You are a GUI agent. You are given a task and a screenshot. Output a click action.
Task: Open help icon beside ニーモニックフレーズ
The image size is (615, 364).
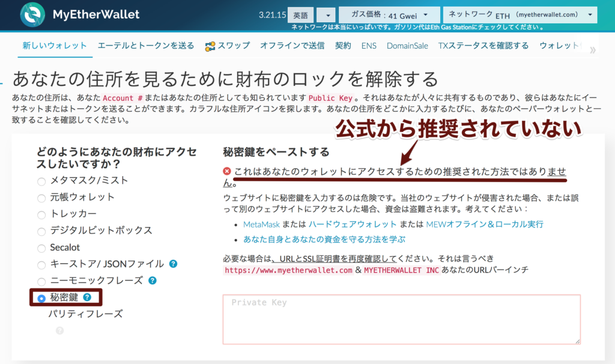tap(152, 281)
